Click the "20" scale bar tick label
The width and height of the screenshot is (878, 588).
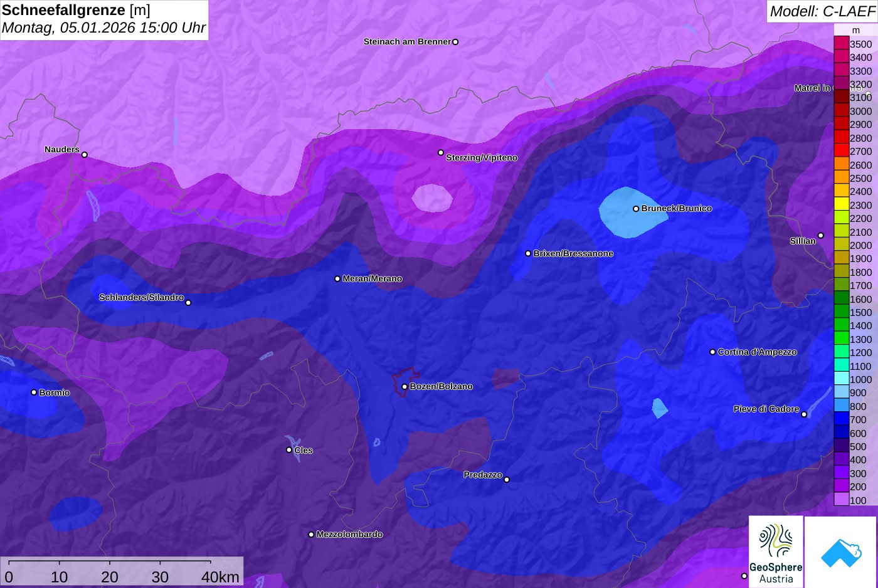[110, 577]
